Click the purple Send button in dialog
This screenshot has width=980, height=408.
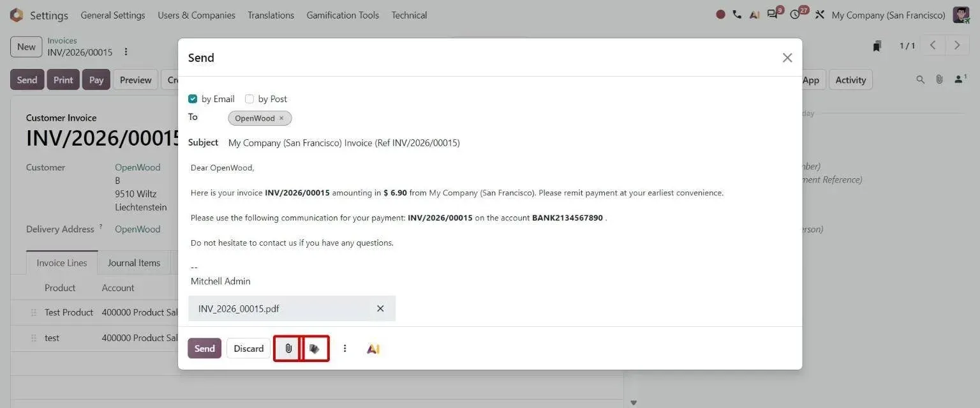point(204,349)
